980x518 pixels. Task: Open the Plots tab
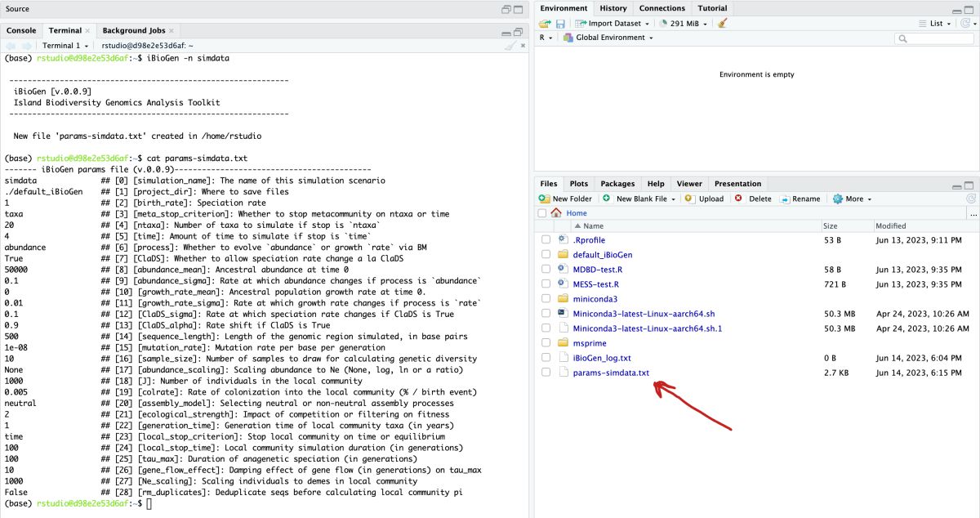pyautogui.click(x=579, y=184)
